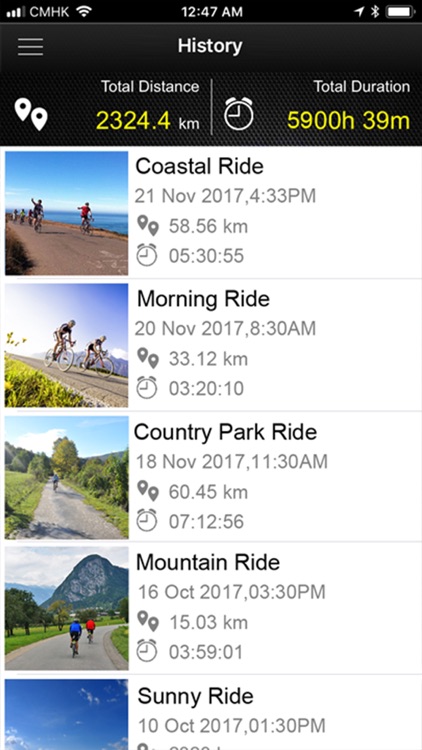
Task: Select the Coastal Ride title
Action: coord(200,166)
